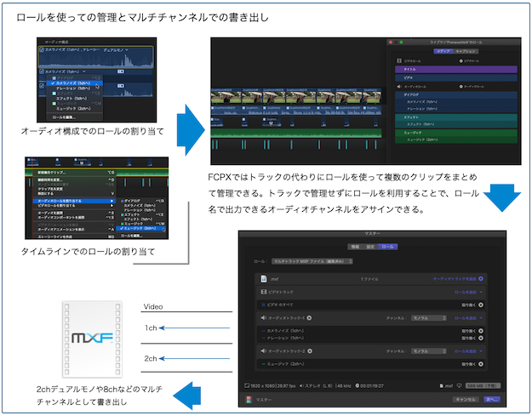Click the first video clip thumbnail in timeline
The width and height of the screenshot is (532, 416).
(220, 96)
